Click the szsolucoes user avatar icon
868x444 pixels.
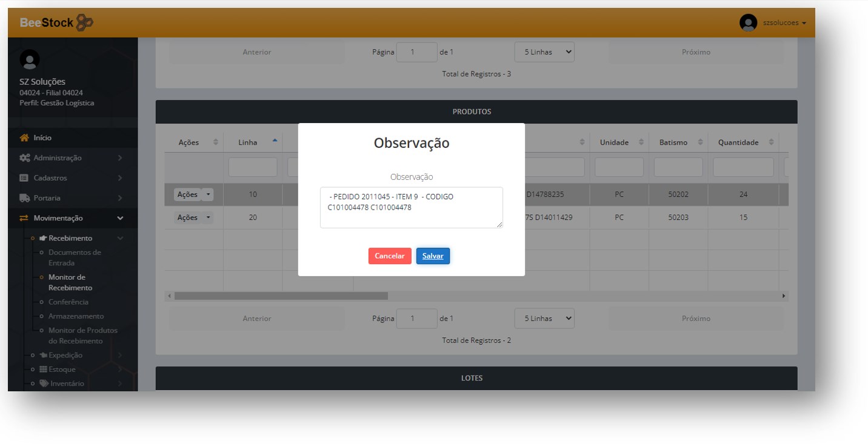coord(748,23)
